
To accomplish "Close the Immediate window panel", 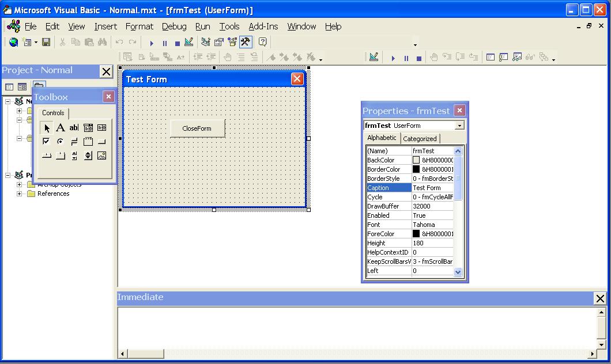I will (600, 298).
